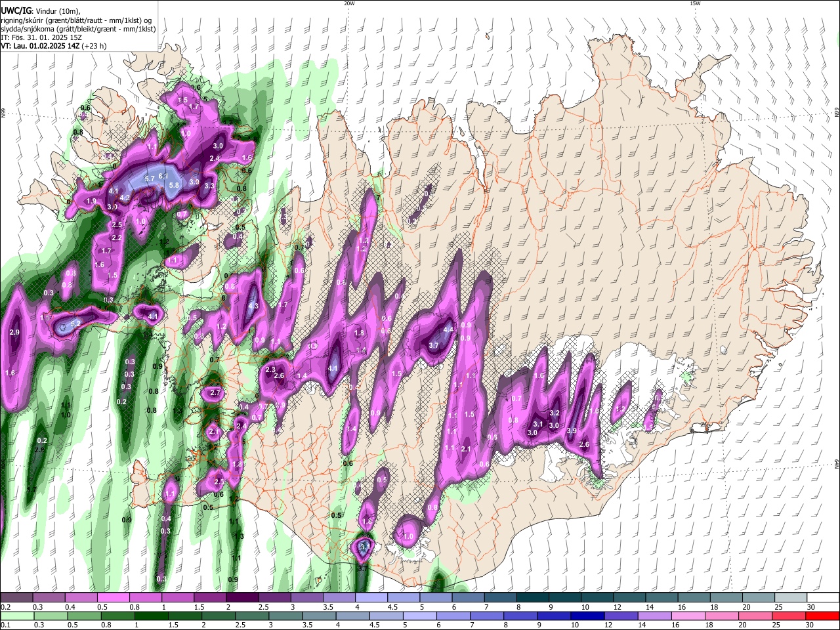The width and height of the screenshot is (840, 630).
Task: Click the 'VT: Lau. 01.02.2025 14Z' valid time
Action: (x=41, y=47)
